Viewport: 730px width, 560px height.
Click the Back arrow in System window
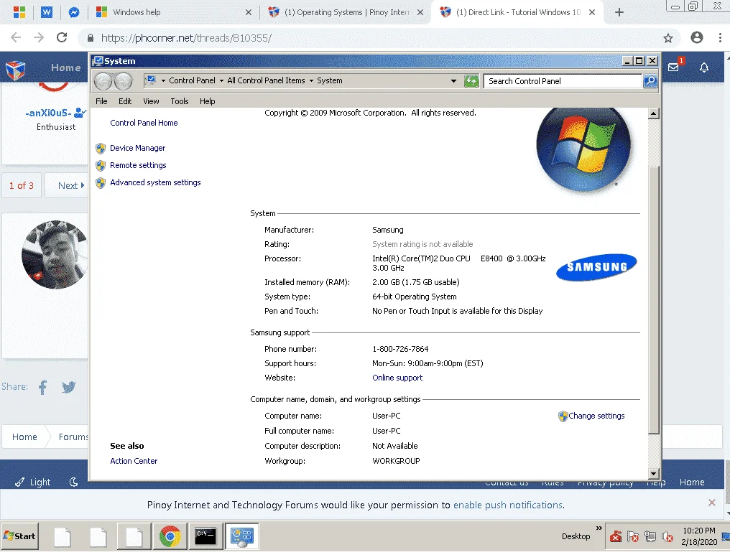point(103,81)
